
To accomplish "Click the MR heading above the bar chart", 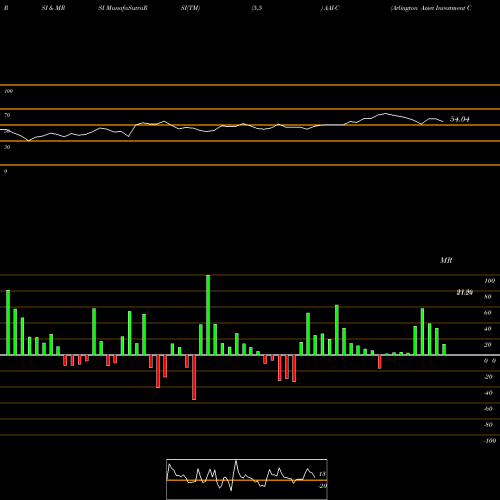I will [446, 260].
